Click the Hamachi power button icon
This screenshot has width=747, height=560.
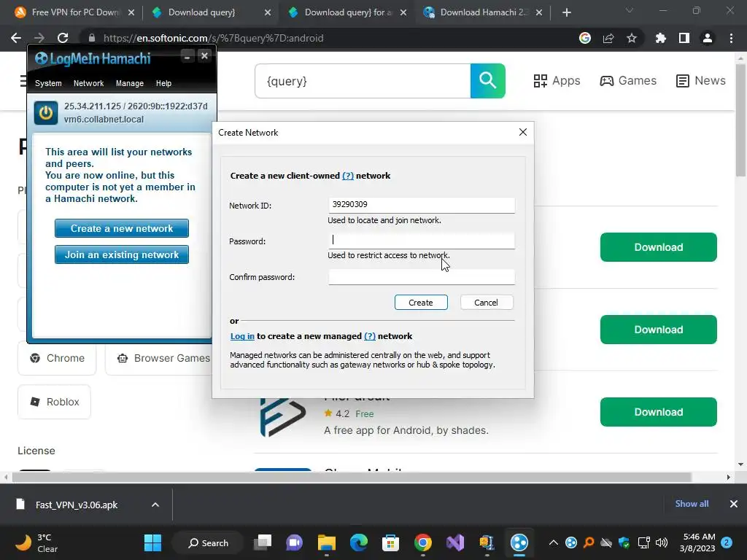(46, 113)
